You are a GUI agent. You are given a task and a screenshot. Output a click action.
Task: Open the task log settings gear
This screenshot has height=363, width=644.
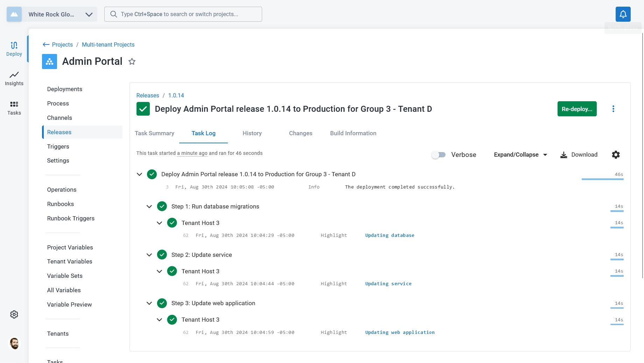(616, 155)
